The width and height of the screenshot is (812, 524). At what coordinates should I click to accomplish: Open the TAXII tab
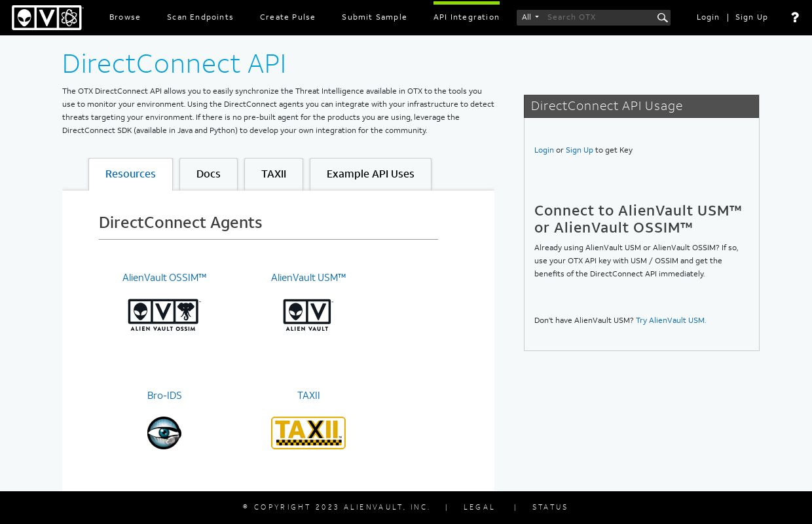[274, 174]
